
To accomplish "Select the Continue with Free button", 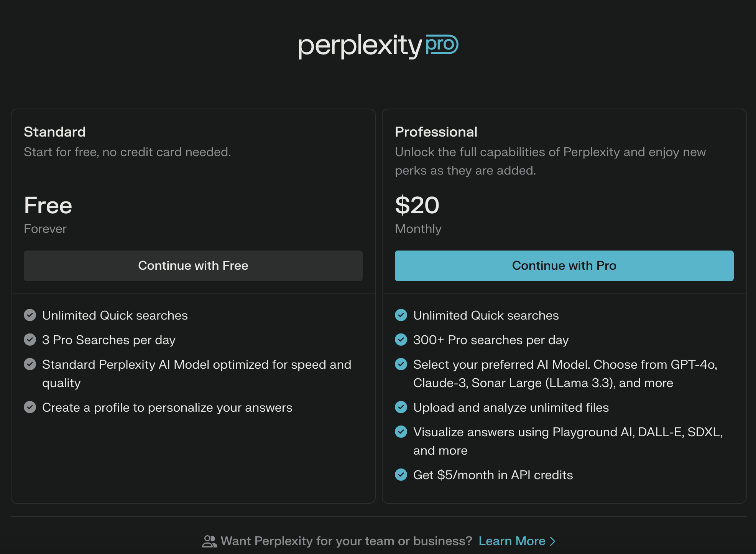I will [x=193, y=265].
